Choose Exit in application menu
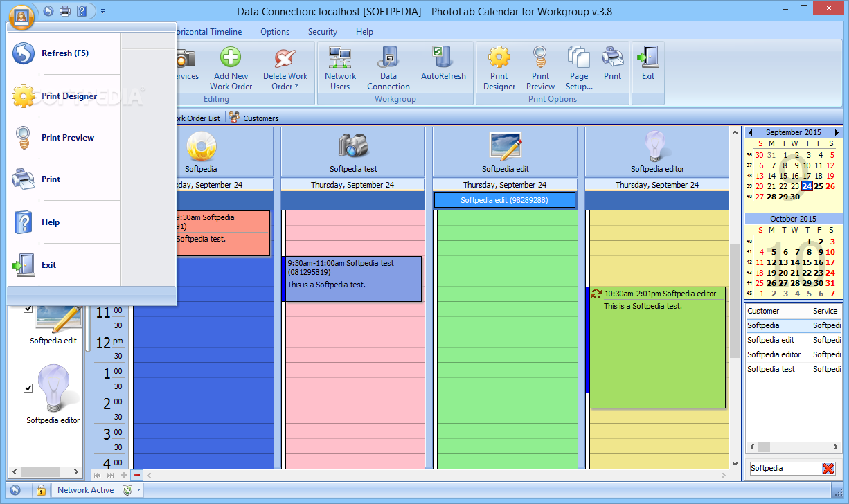Image resolution: width=849 pixels, height=504 pixels. [x=64, y=265]
